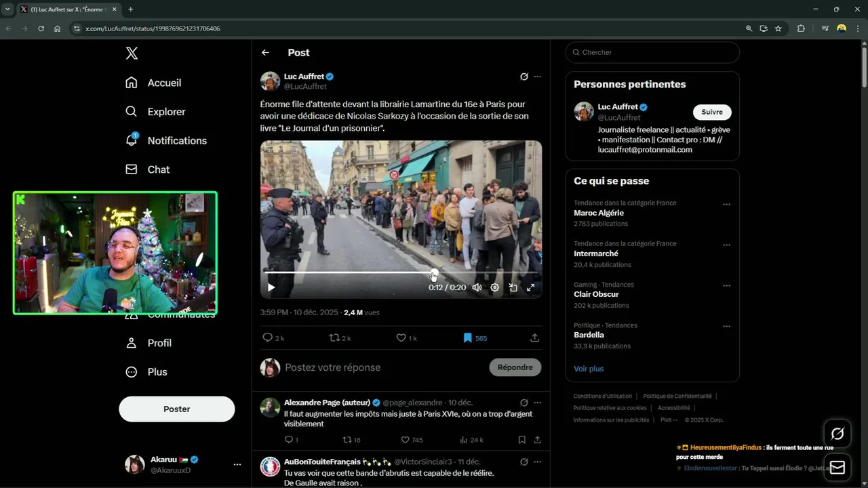Expand video to fullscreen

click(531, 287)
